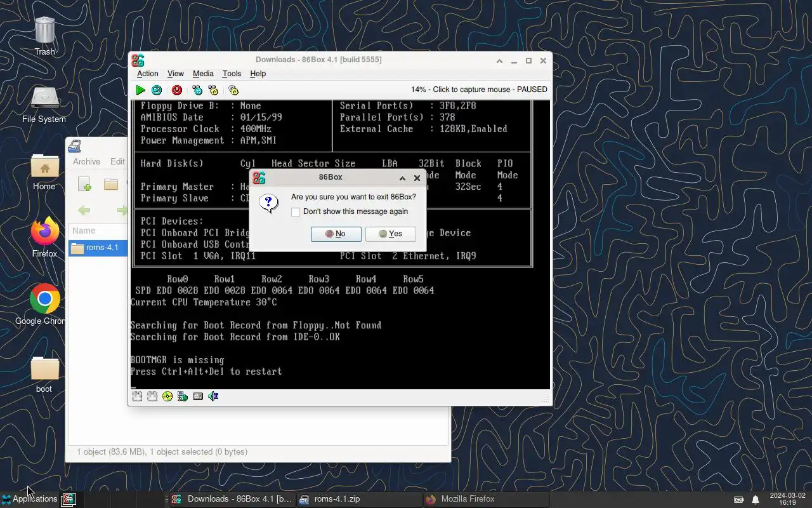
Task: Click the mouse capture status text in 86Box
Action: tap(479, 90)
